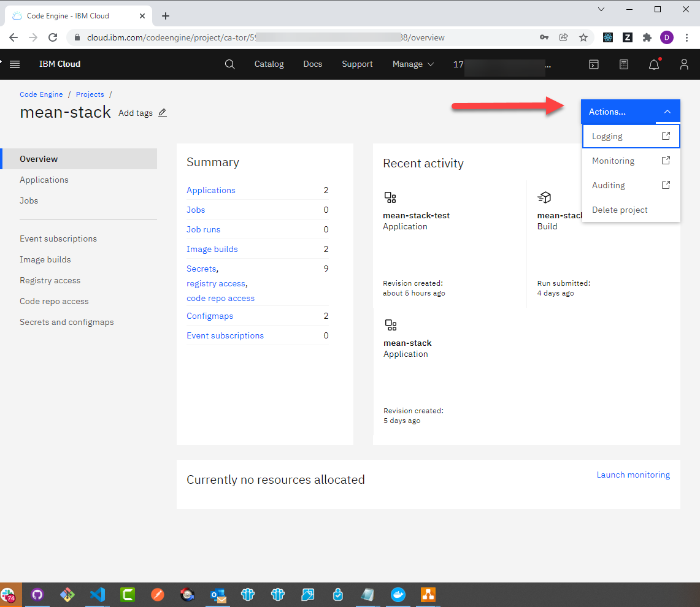Open Docs in the top navigation
The width and height of the screenshot is (700, 607).
click(312, 64)
